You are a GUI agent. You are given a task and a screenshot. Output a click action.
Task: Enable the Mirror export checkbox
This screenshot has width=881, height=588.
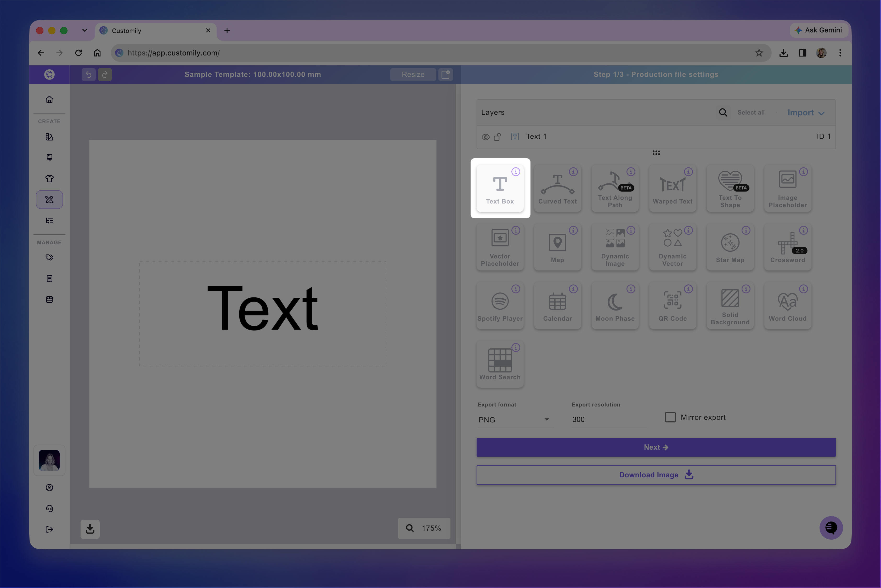pos(670,417)
